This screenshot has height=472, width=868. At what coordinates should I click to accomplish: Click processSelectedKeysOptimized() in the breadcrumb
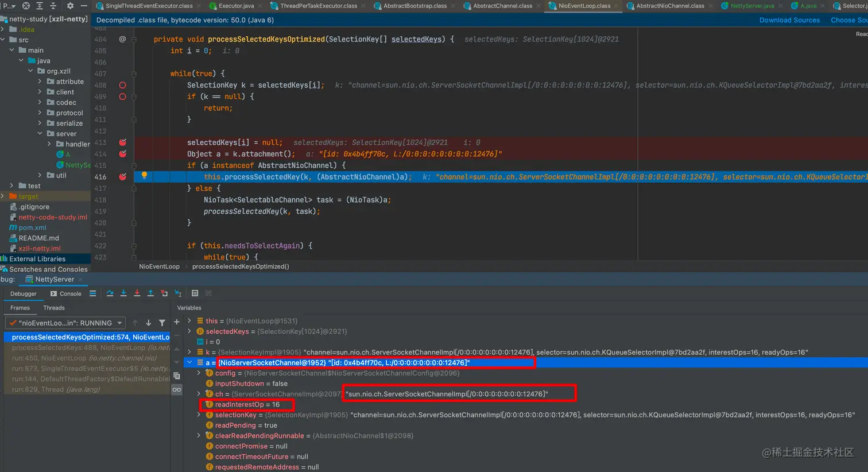tap(241, 266)
